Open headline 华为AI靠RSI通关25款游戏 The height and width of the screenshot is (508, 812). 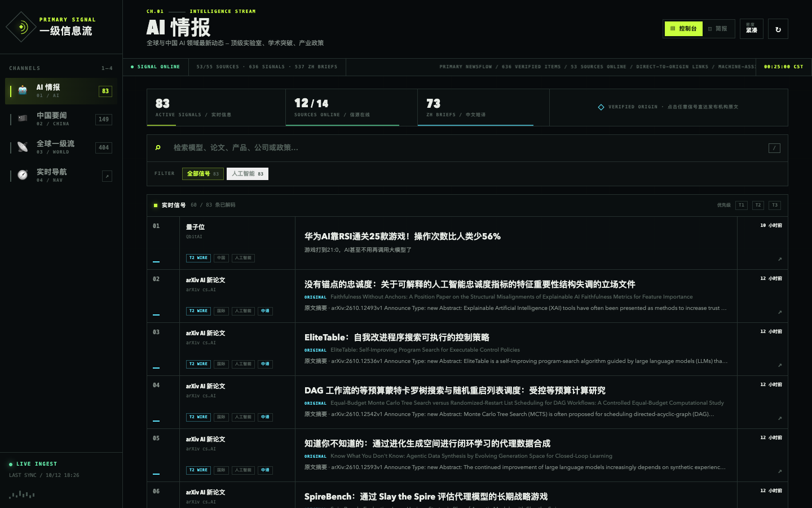click(x=403, y=237)
